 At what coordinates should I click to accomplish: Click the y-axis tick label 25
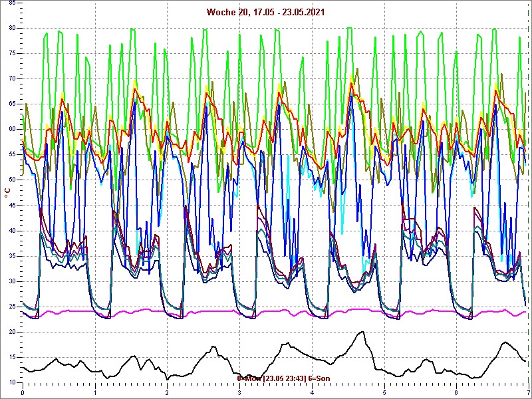12,307
